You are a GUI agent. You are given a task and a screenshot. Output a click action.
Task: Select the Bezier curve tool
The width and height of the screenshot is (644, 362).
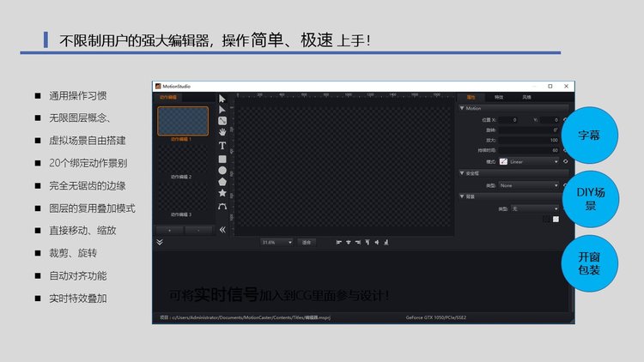click(222, 207)
